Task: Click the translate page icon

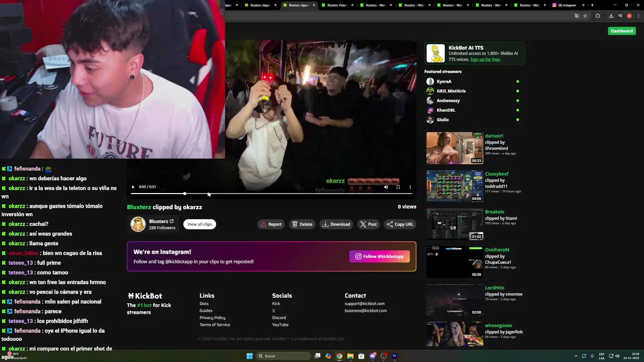Action: [577, 16]
